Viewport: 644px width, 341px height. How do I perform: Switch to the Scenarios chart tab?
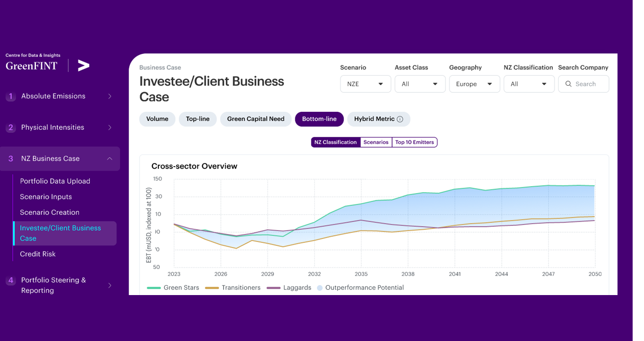[x=376, y=142]
